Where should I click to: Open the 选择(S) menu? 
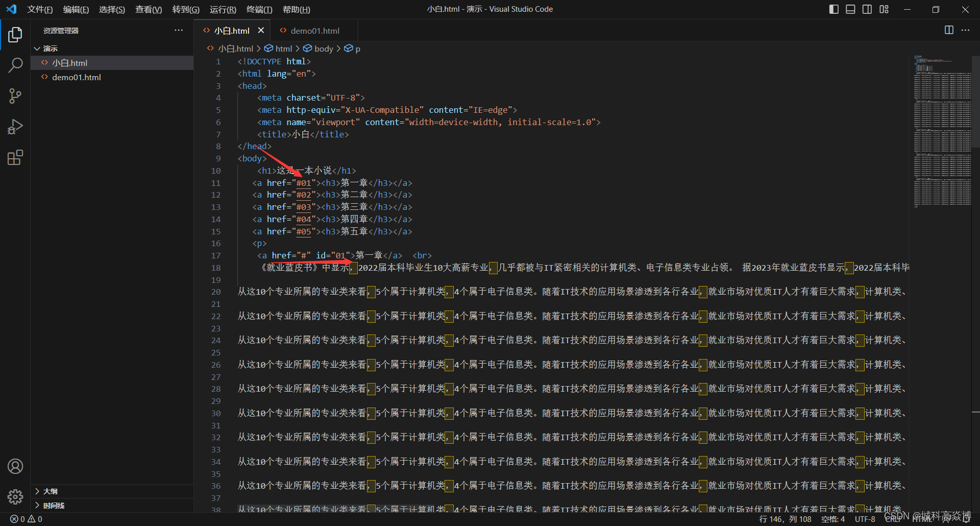click(112, 9)
